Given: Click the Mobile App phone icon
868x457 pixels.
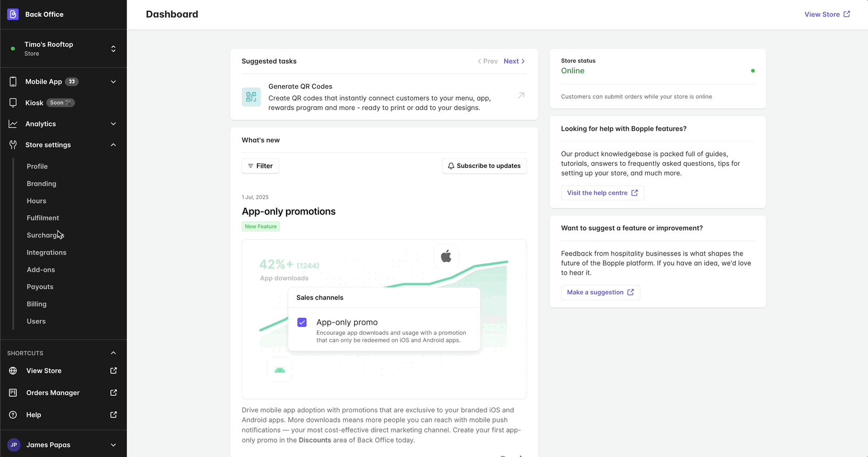Looking at the screenshot, I should pos(13,81).
